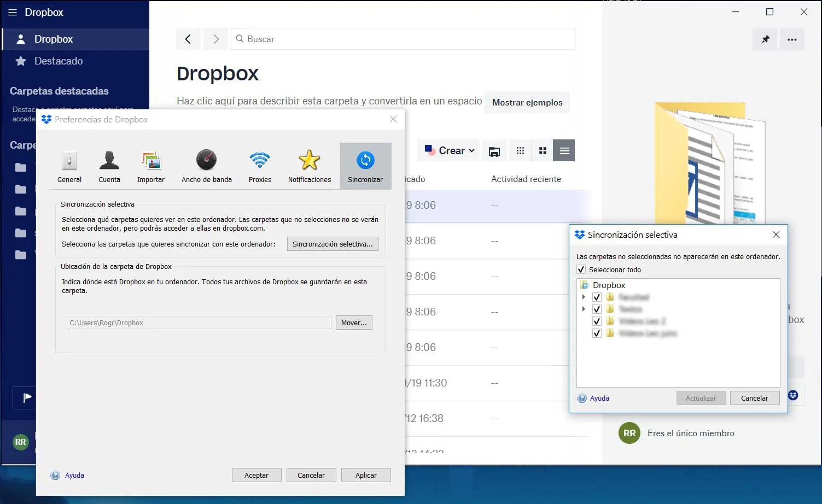
Task: Click Ayuda link in Sincronización selectiva dialog
Action: point(599,398)
